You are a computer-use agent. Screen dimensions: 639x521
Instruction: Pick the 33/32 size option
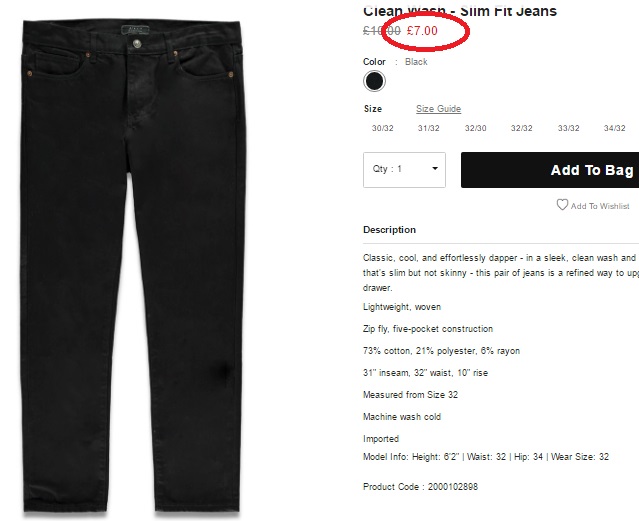tap(568, 128)
